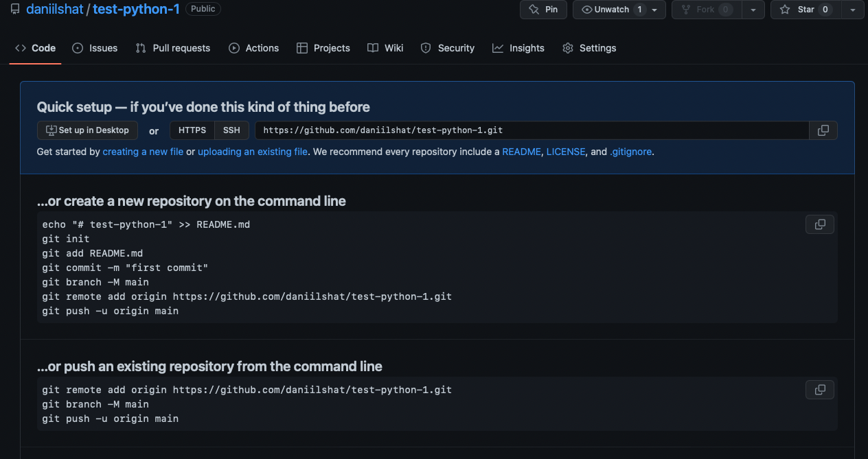The width and height of the screenshot is (868, 459).
Task: Click the Public visibility badge
Action: (203, 9)
